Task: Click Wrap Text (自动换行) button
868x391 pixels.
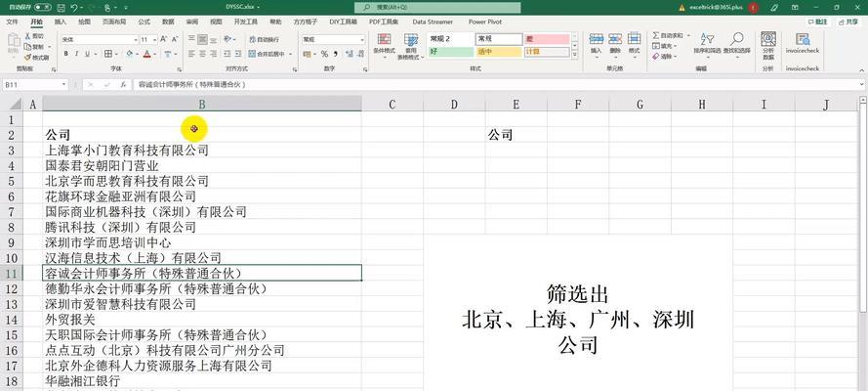Action: point(265,39)
